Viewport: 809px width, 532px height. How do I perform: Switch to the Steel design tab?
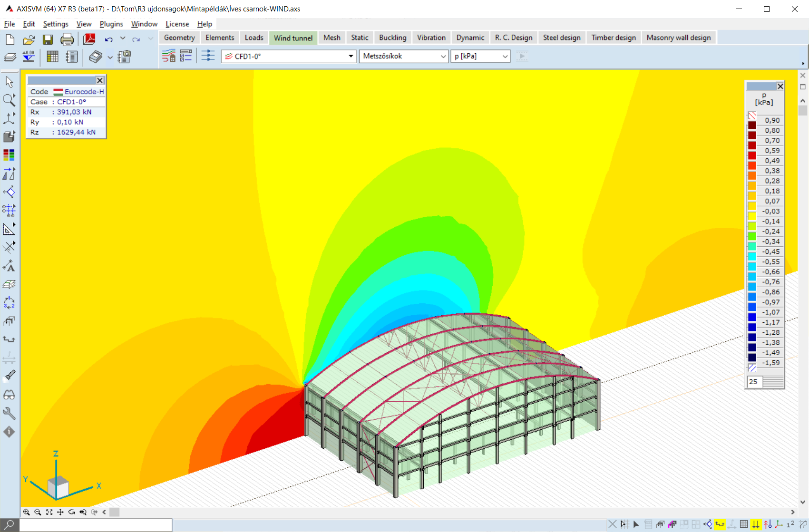coord(562,38)
